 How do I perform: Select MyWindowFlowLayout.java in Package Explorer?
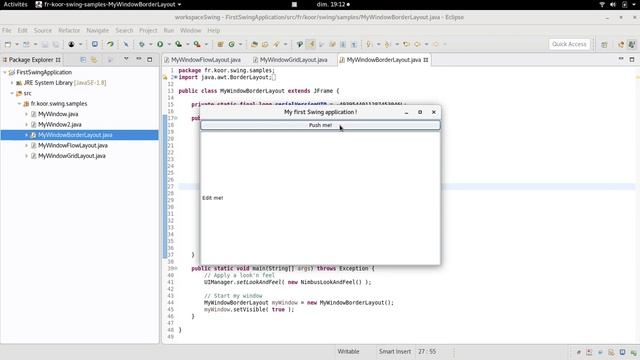point(73,145)
